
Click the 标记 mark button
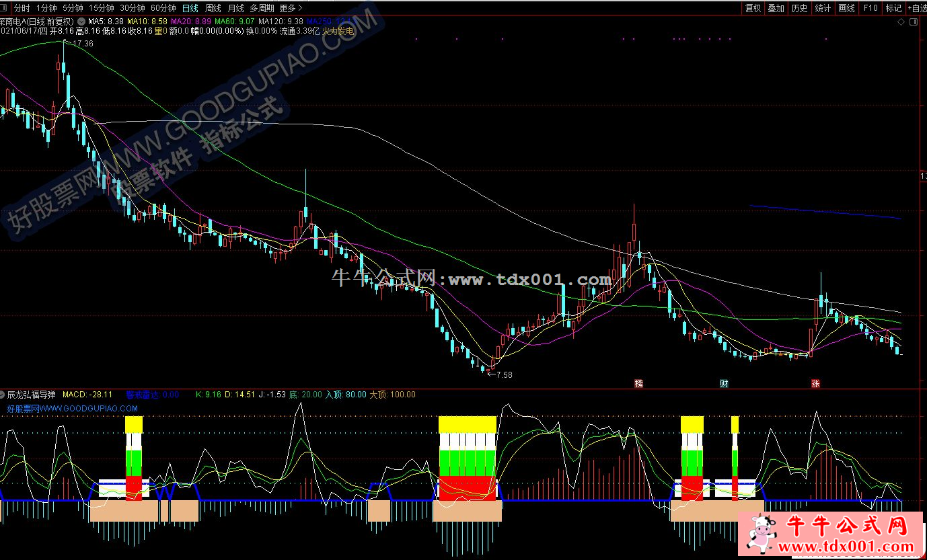(x=893, y=8)
